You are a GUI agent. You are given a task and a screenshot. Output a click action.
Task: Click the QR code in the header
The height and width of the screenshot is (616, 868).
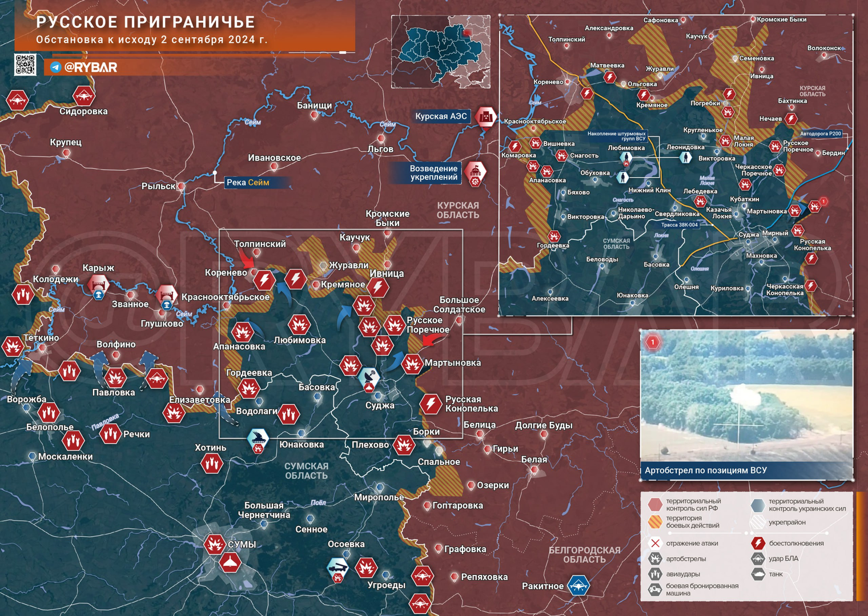(25, 65)
